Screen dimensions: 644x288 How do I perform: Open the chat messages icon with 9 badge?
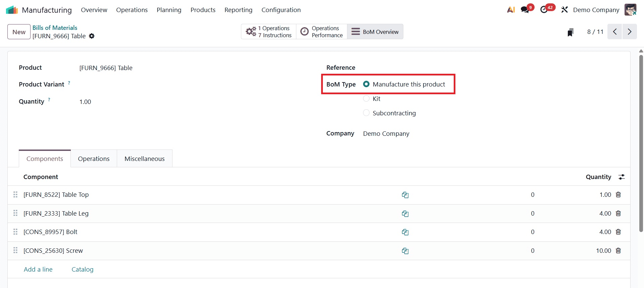tap(525, 10)
